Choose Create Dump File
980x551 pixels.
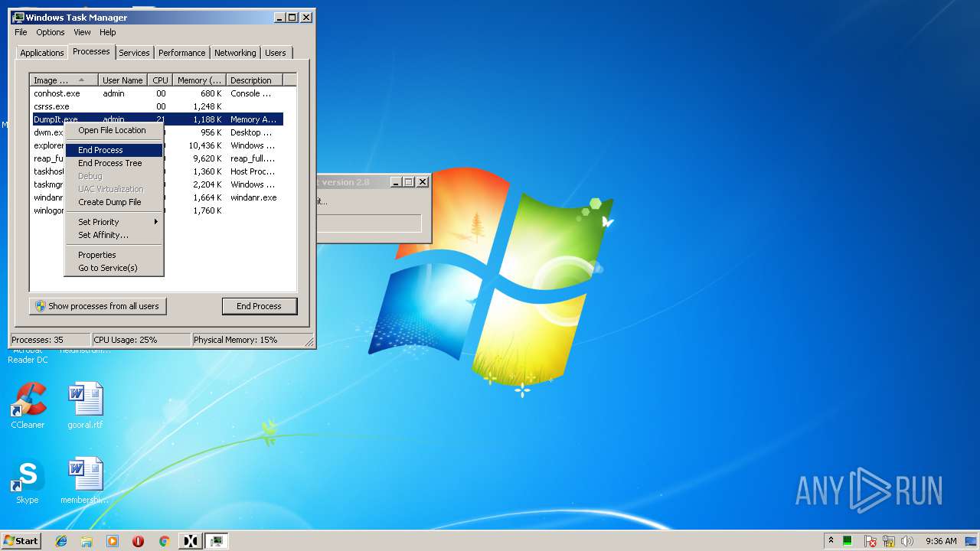click(x=114, y=202)
